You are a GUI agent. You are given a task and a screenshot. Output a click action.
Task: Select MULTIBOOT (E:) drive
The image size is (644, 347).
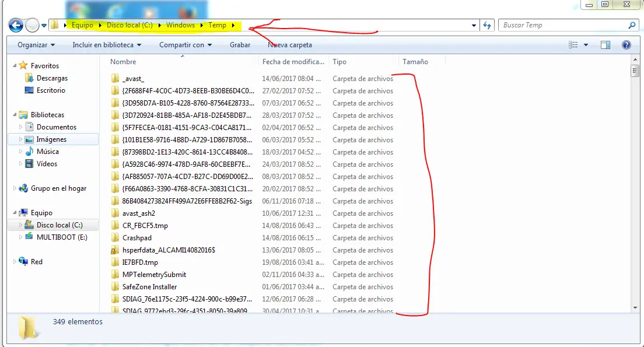[x=62, y=237]
